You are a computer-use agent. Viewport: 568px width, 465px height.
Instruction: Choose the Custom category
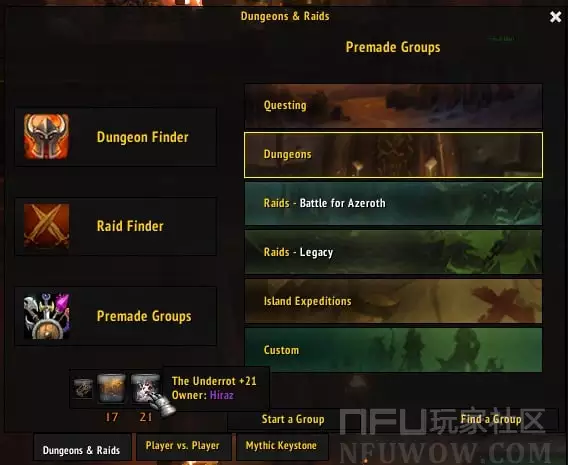393,350
